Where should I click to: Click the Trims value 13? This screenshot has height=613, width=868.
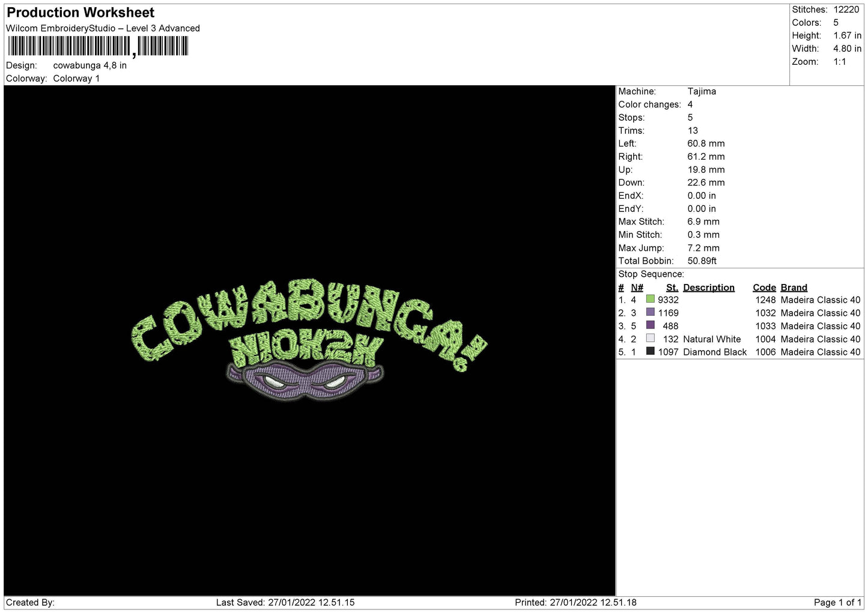click(693, 130)
